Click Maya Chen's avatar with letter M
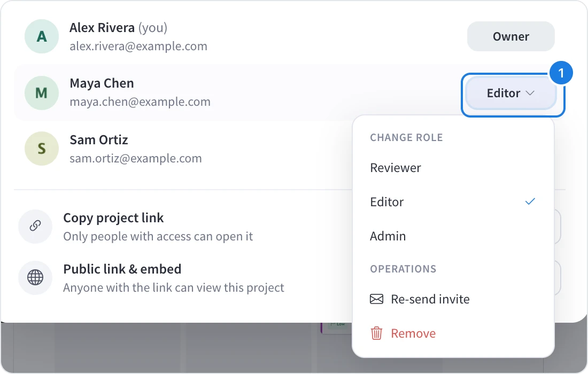The width and height of the screenshot is (588, 374). [42, 93]
